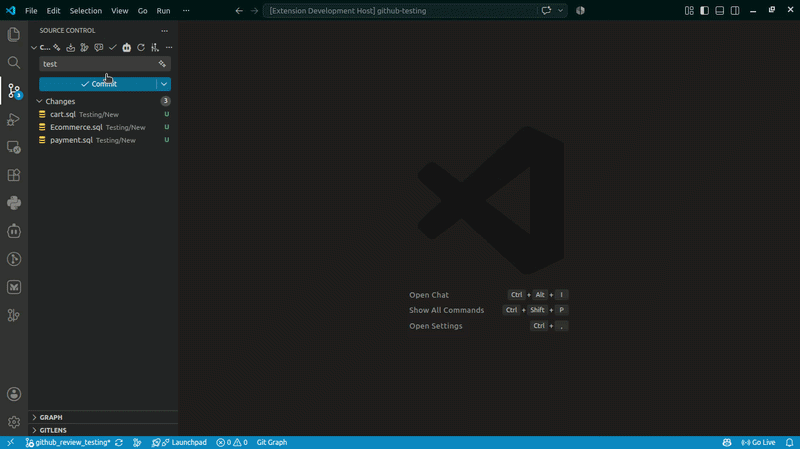Click the commit message input with 'test'
Screen dimensions: 800x449
click(x=98, y=64)
